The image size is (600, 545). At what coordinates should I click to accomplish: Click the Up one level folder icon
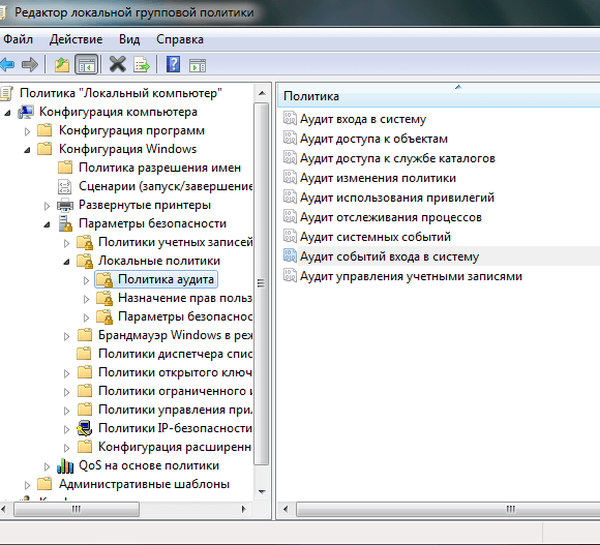click(62, 65)
